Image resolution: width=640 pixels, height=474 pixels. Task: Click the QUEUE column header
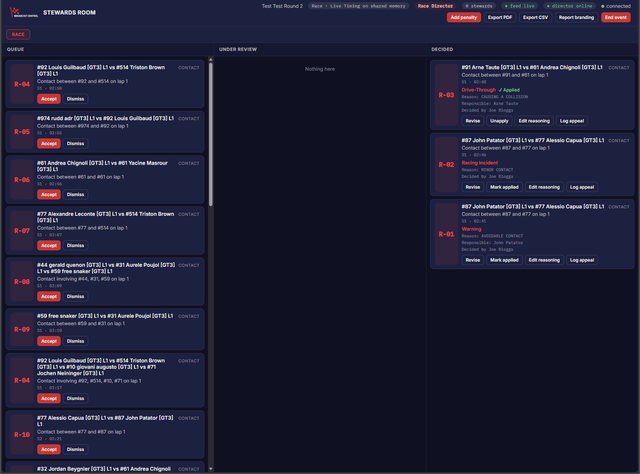[16, 49]
